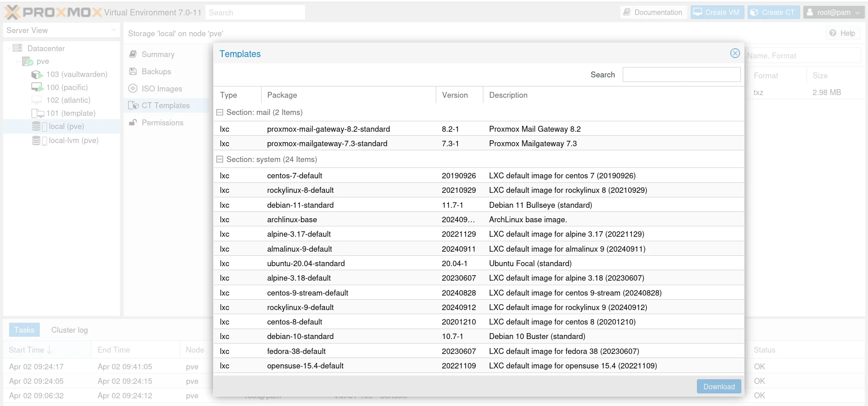Image resolution: width=868 pixels, height=406 pixels.
Task: Click the vaultwarden container icon
Action: click(37, 74)
